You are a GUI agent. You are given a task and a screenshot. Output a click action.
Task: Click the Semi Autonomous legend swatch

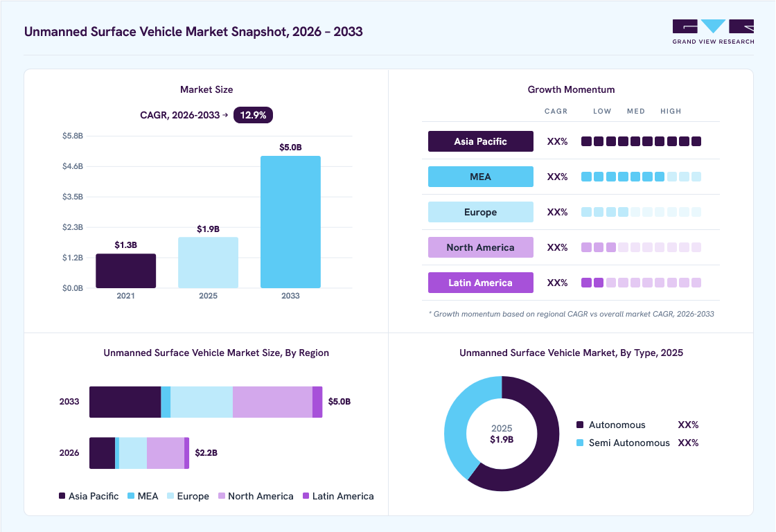[x=580, y=443]
